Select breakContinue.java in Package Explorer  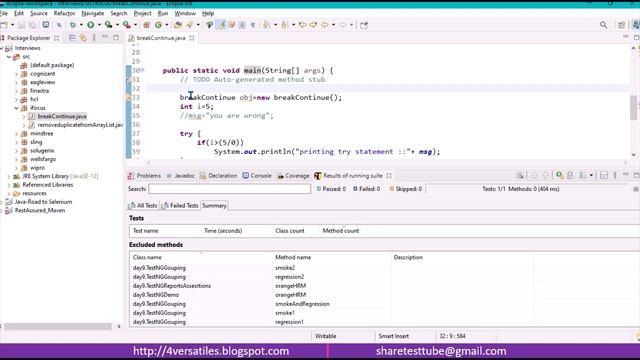pyautogui.click(x=62, y=116)
